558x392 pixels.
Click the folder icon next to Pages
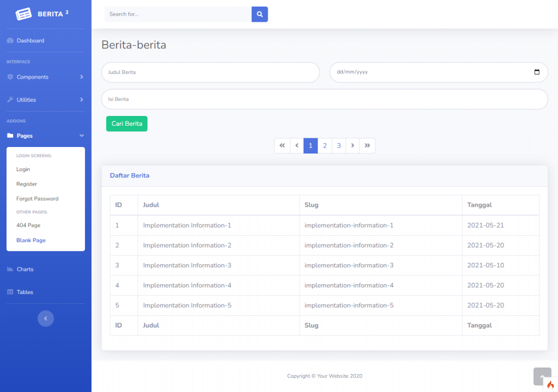[x=10, y=135]
